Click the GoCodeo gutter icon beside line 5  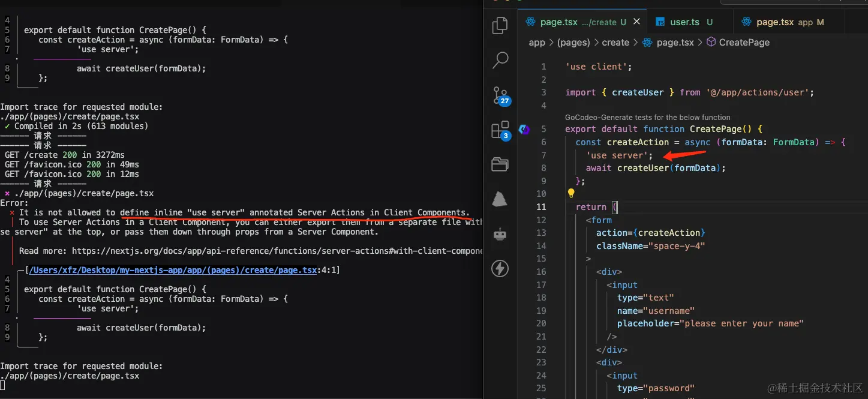pos(524,129)
